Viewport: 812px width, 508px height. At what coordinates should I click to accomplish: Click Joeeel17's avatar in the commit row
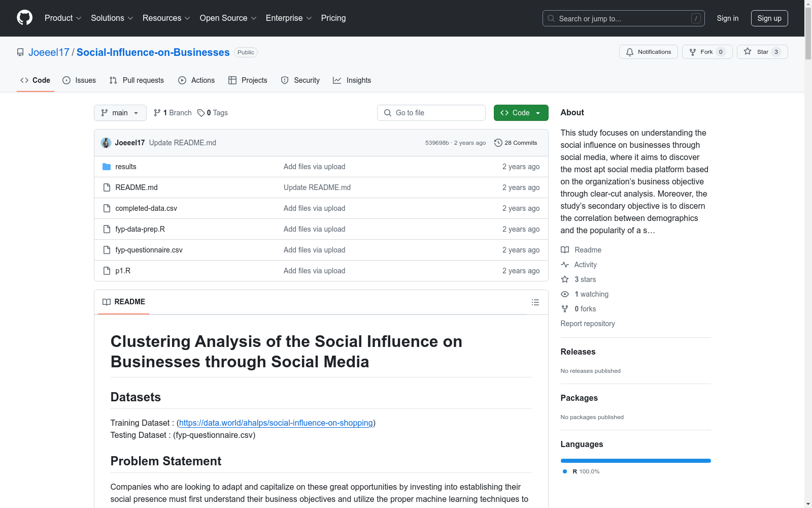pos(106,143)
